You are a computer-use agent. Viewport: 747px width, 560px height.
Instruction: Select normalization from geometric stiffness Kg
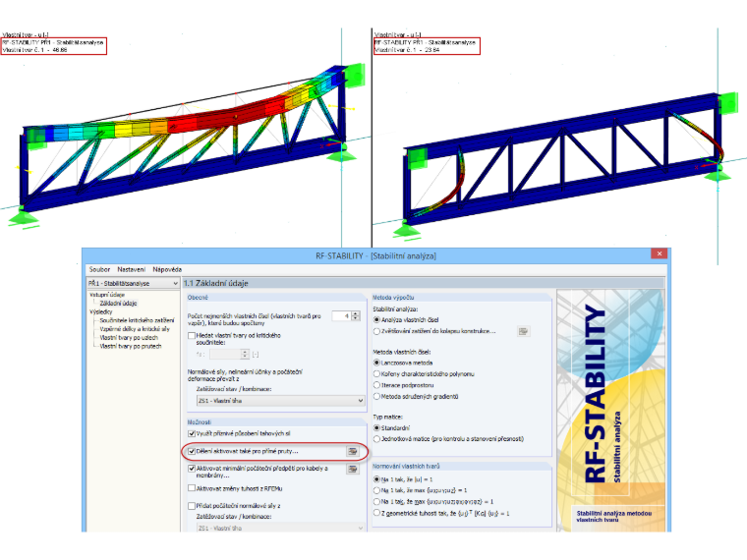(376, 513)
